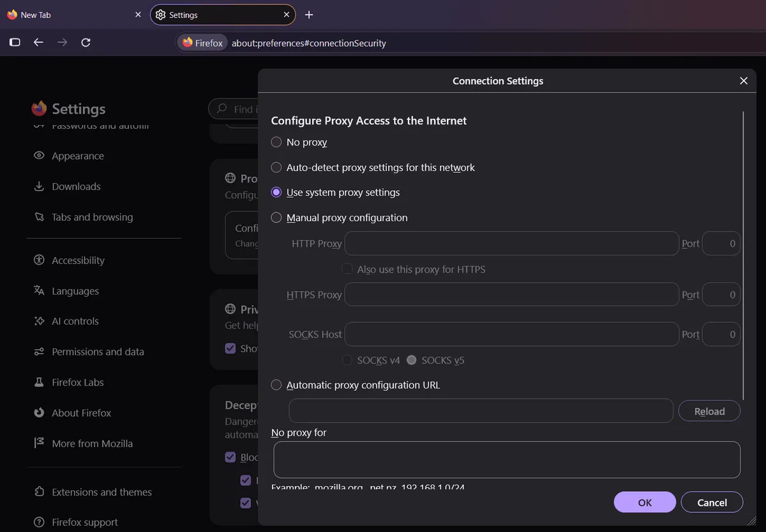Switch to the New Tab tab
This screenshot has width=766, height=532.
(x=74, y=15)
